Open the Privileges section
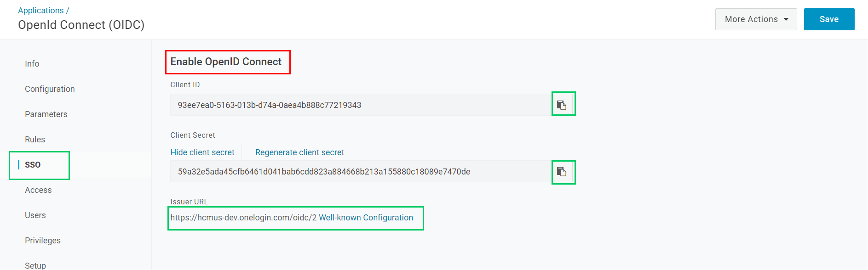This screenshot has height=270, width=868. (43, 241)
